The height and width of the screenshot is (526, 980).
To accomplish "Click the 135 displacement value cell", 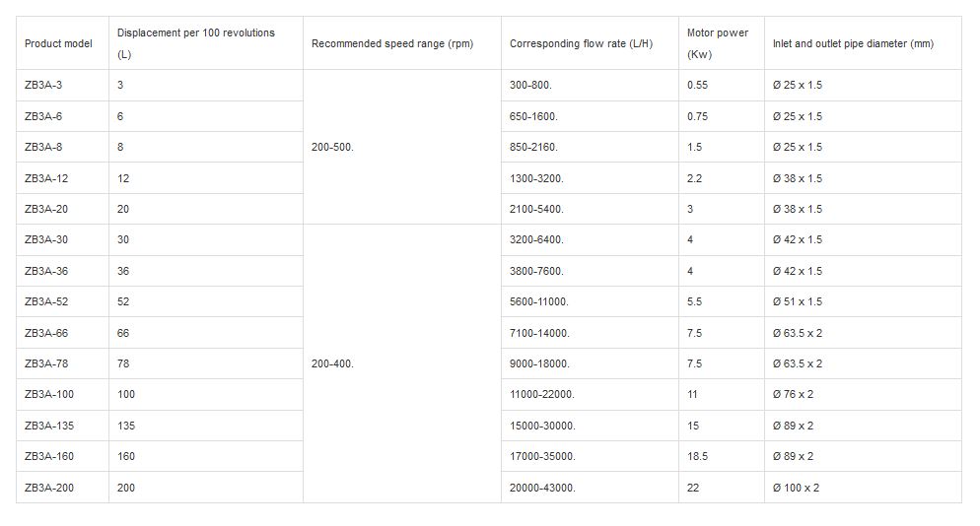I will [125, 426].
